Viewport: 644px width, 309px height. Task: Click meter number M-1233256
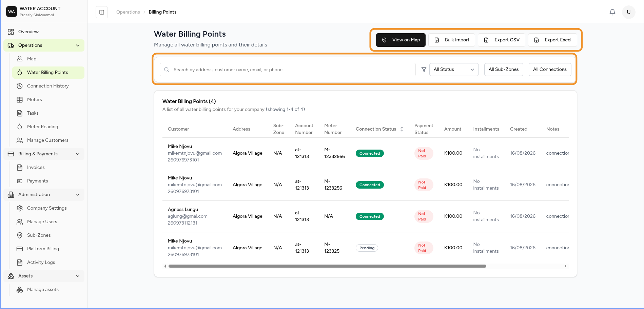(333, 185)
